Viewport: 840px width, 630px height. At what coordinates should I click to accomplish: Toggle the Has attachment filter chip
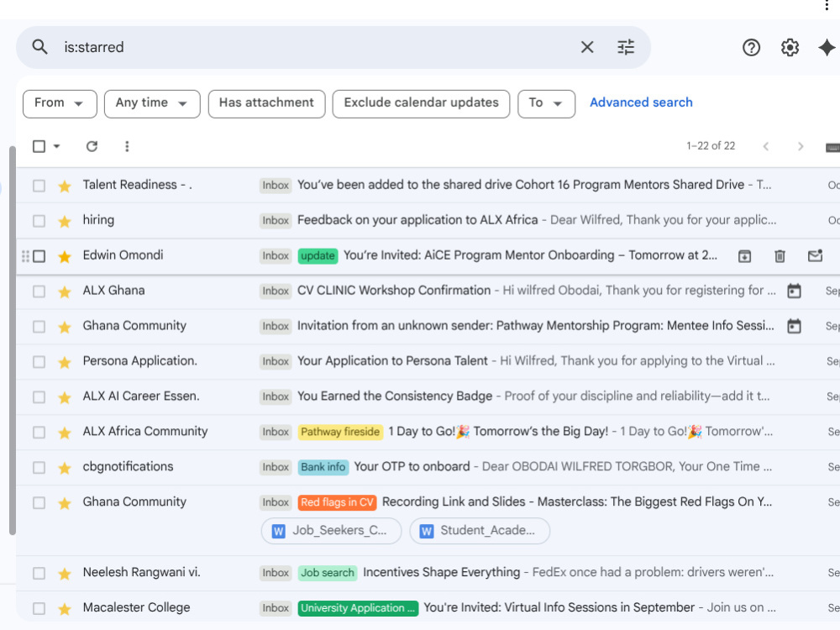267,103
